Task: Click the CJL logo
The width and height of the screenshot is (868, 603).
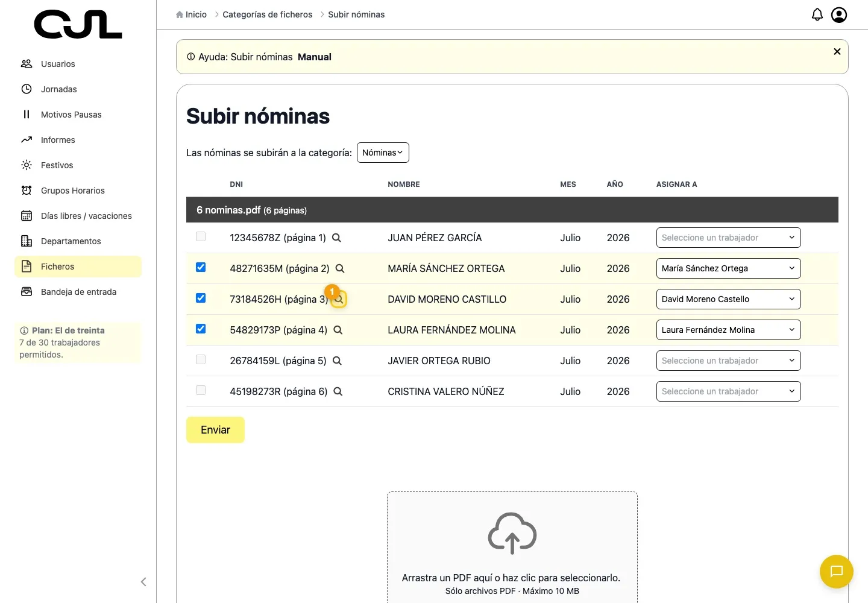Action: click(x=78, y=25)
